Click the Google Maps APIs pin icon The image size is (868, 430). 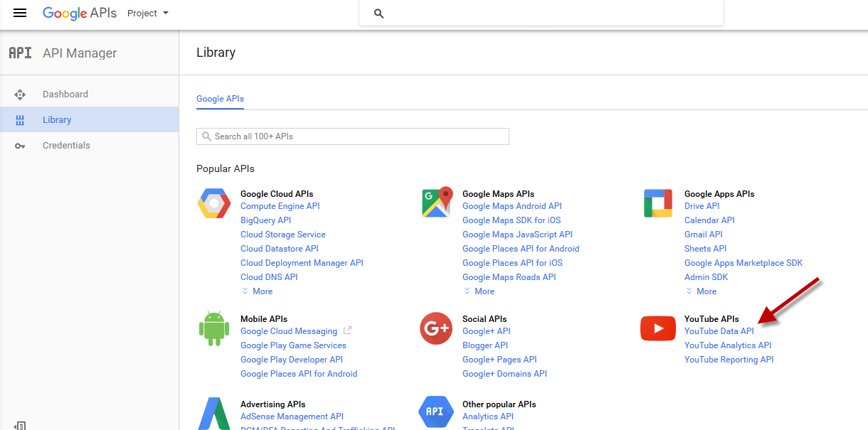click(436, 202)
